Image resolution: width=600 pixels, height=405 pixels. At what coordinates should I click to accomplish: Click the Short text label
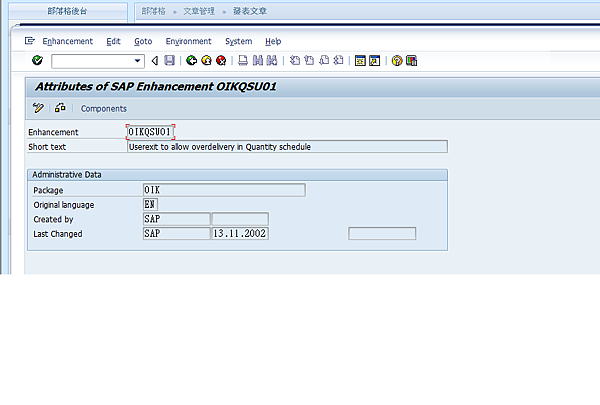[47, 147]
